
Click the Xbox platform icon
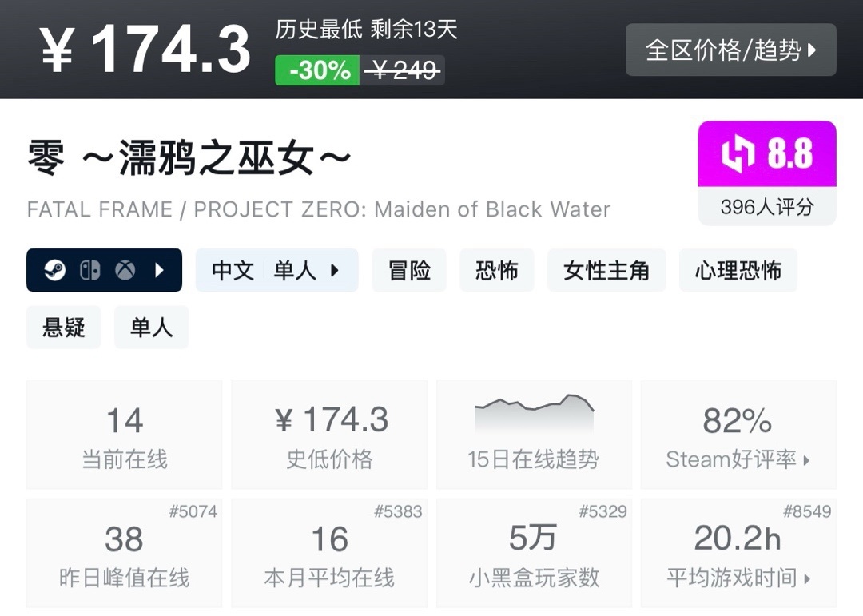tap(125, 271)
